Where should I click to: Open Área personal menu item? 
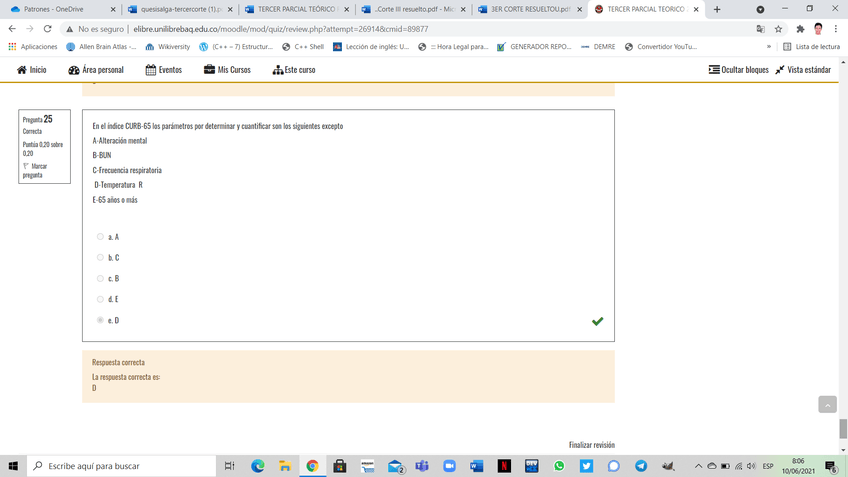point(96,70)
